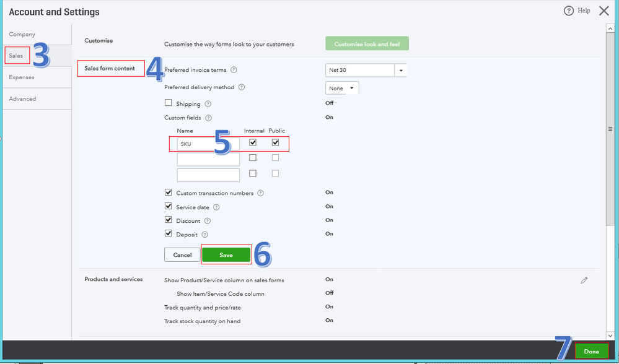Click the Net 30 invoice terms field
619x364 pixels.
tap(360, 70)
